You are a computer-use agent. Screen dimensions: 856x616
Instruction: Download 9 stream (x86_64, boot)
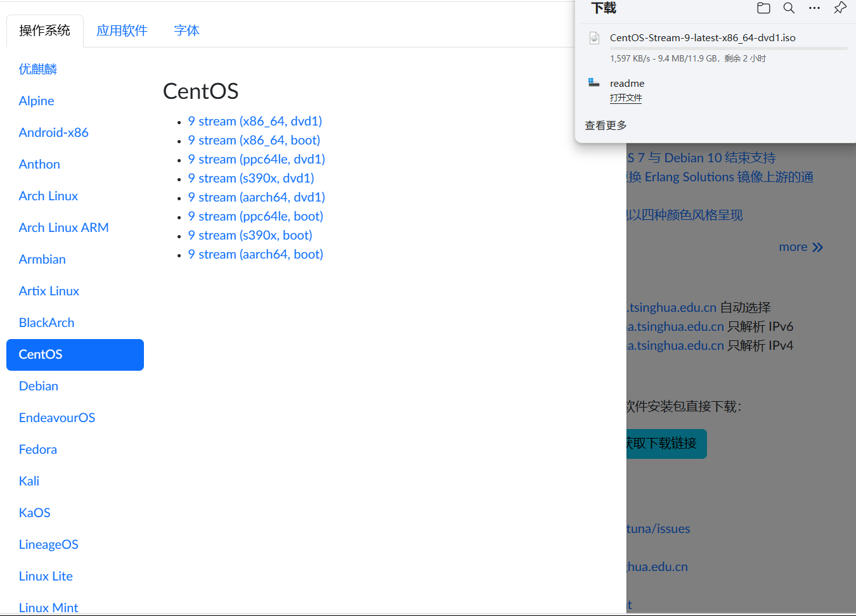click(254, 140)
